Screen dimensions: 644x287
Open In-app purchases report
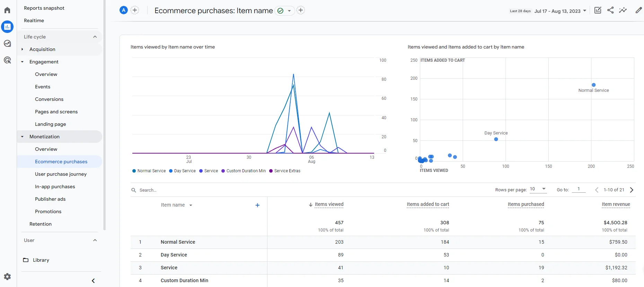(x=55, y=186)
